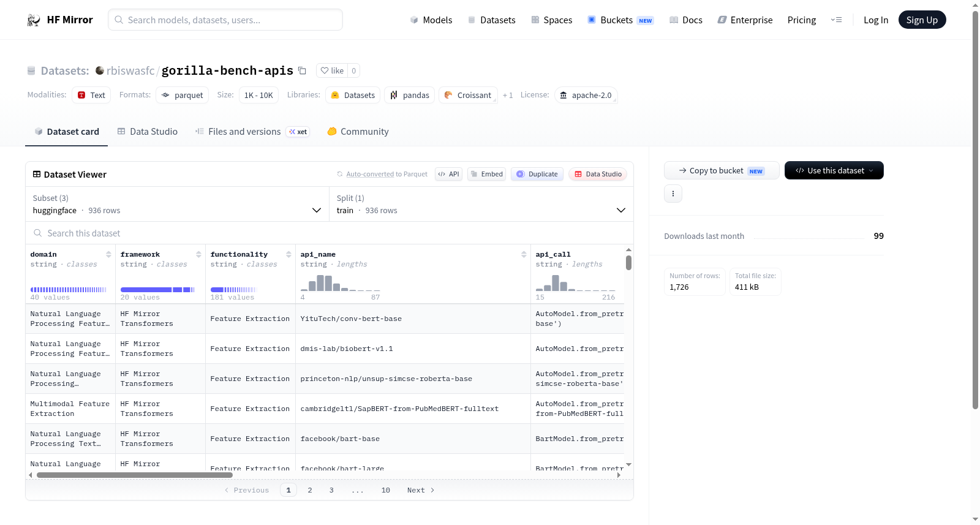The image size is (980, 525).
Task: Click the table vertical scrollbar thumb
Action: [x=628, y=263]
